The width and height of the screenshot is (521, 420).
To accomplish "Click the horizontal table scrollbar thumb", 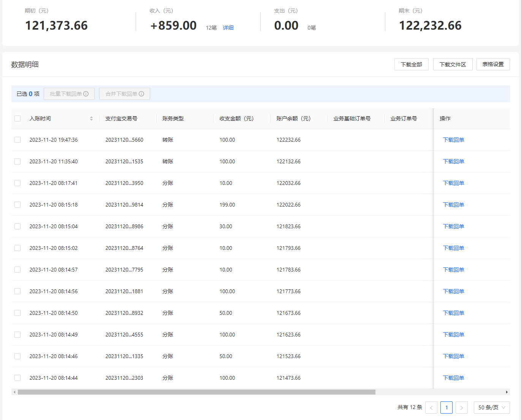I will click(196, 392).
